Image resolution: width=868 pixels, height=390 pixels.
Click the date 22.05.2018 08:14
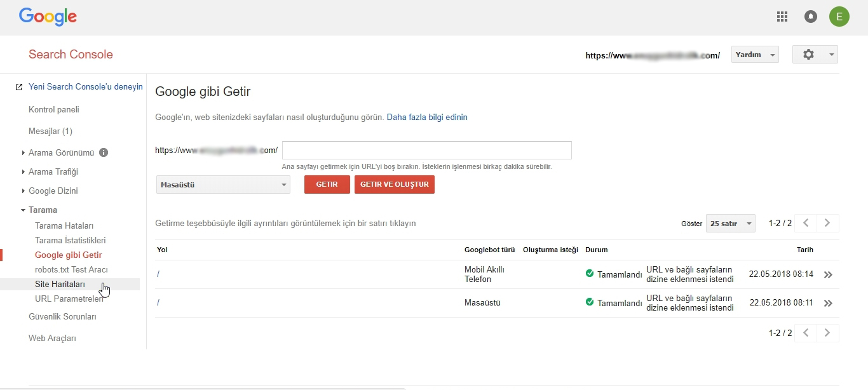coord(781,274)
